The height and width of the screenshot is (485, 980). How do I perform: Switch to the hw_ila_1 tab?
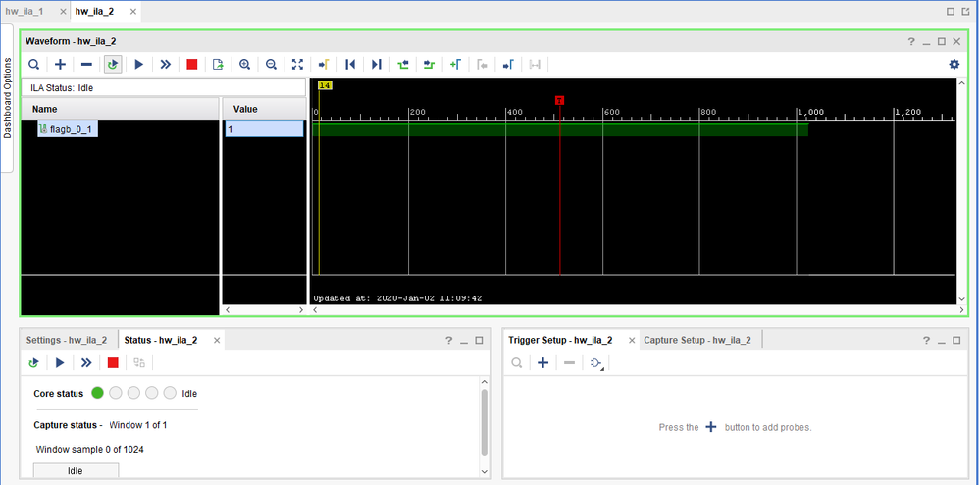(x=26, y=12)
